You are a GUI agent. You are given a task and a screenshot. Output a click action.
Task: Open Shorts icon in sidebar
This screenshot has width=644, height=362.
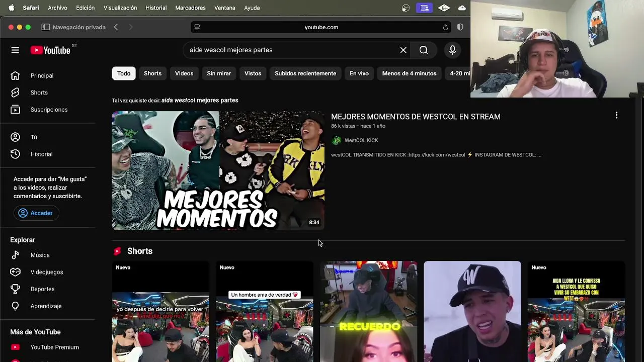[15, 93]
